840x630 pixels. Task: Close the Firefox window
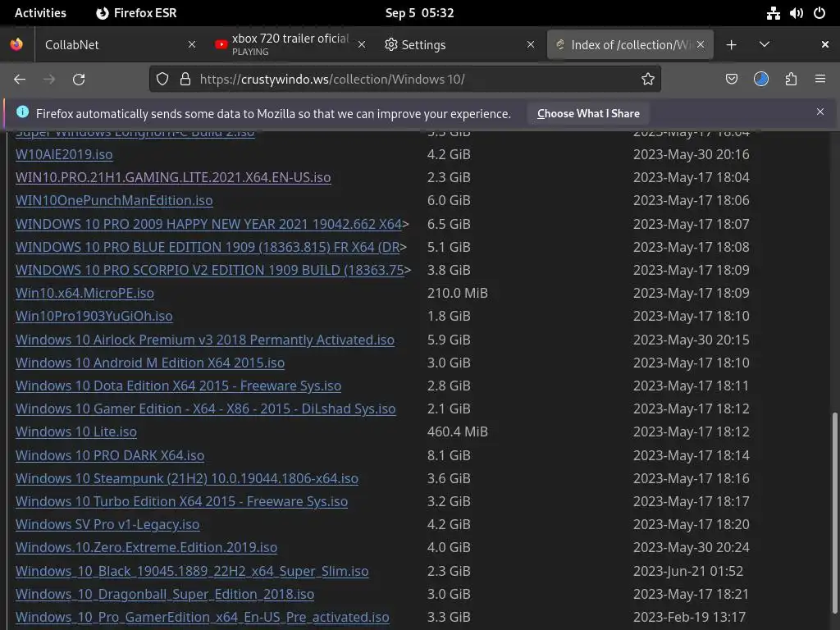tap(825, 44)
